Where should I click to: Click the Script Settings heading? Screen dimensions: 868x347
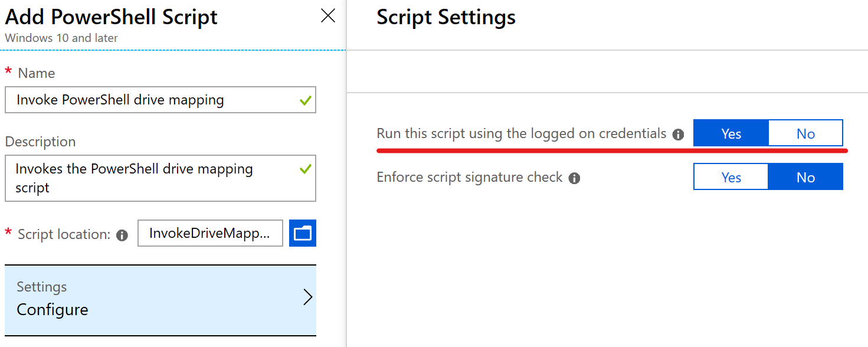click(x=446, y=17)
